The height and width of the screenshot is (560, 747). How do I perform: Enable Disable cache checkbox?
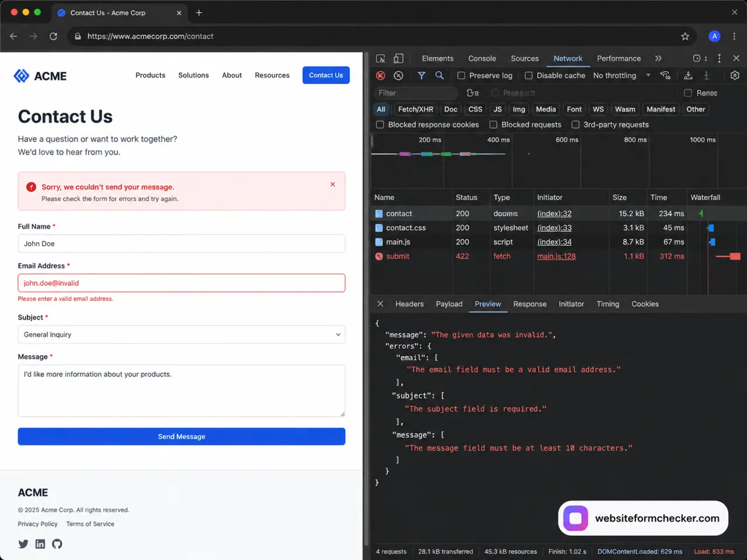click(x=529, y=75)
